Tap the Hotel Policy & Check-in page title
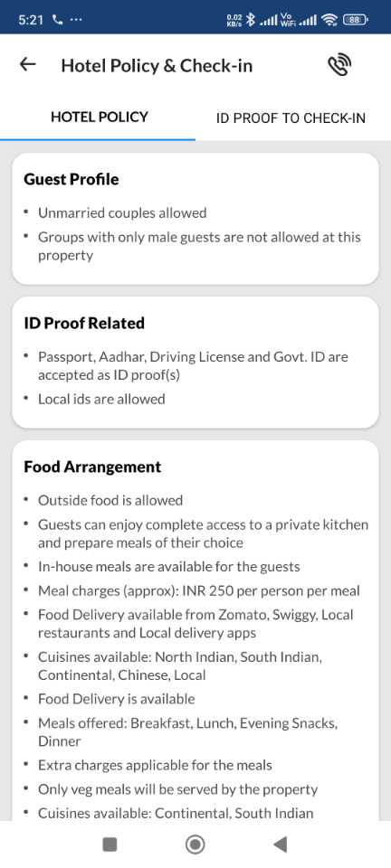Image resolution: width=391 pixels, height=868 pixels. 157,65
